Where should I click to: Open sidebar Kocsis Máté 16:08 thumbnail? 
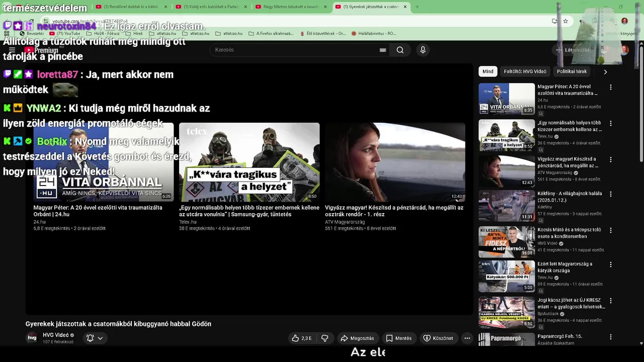507,242
